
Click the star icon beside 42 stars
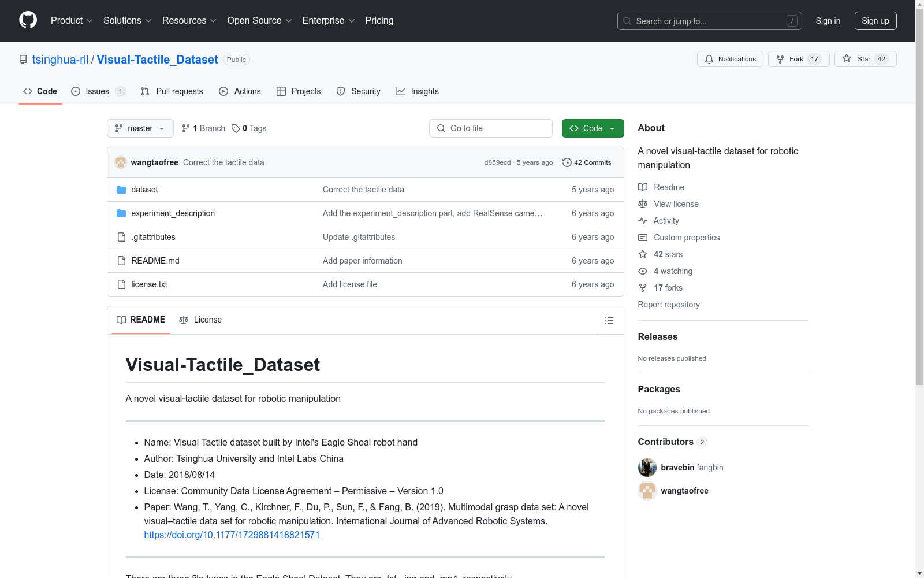tap(643, 254)
